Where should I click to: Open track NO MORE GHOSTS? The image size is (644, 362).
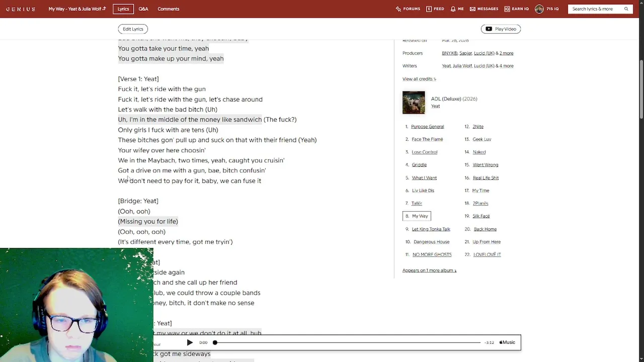pyautogui.click(x=432, y=255)
